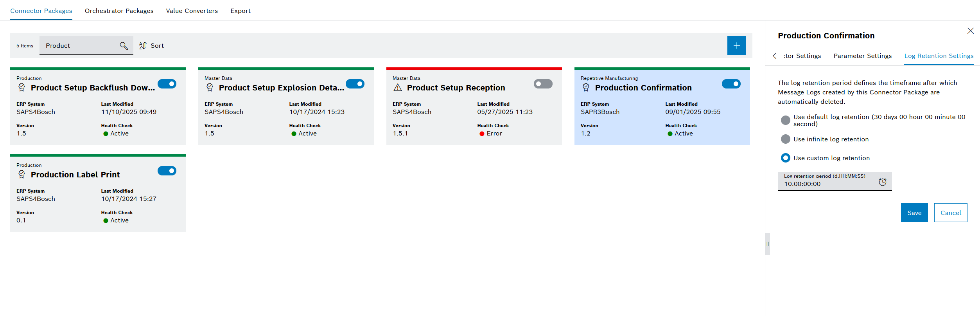
Task: Click Production Confirmation panel heading
Action: point(826,36)
